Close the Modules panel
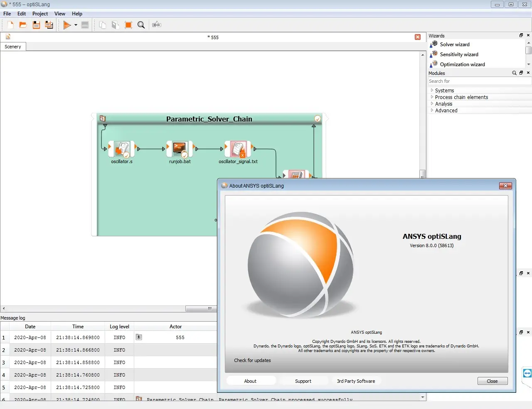532x409 pixels. pos(528,73)
